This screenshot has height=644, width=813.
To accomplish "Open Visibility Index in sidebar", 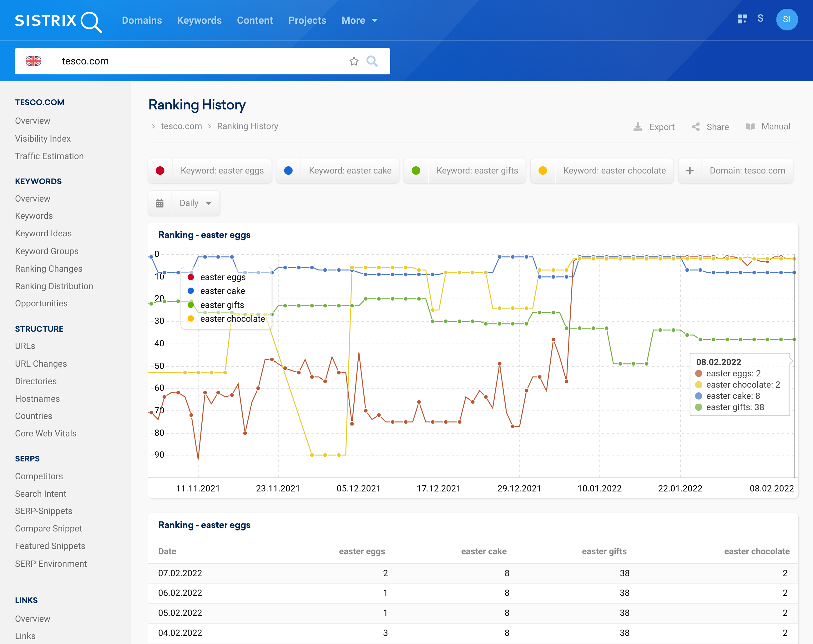I will [x=43, y=139].
